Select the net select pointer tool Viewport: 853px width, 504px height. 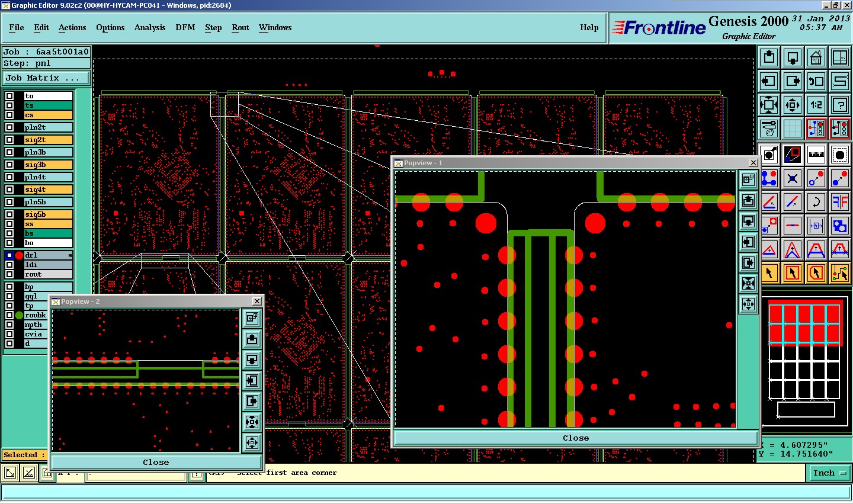840,273
